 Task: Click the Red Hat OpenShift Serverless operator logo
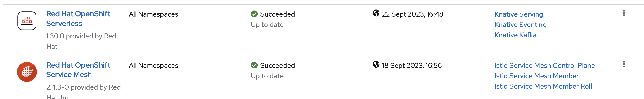(27, 21)
